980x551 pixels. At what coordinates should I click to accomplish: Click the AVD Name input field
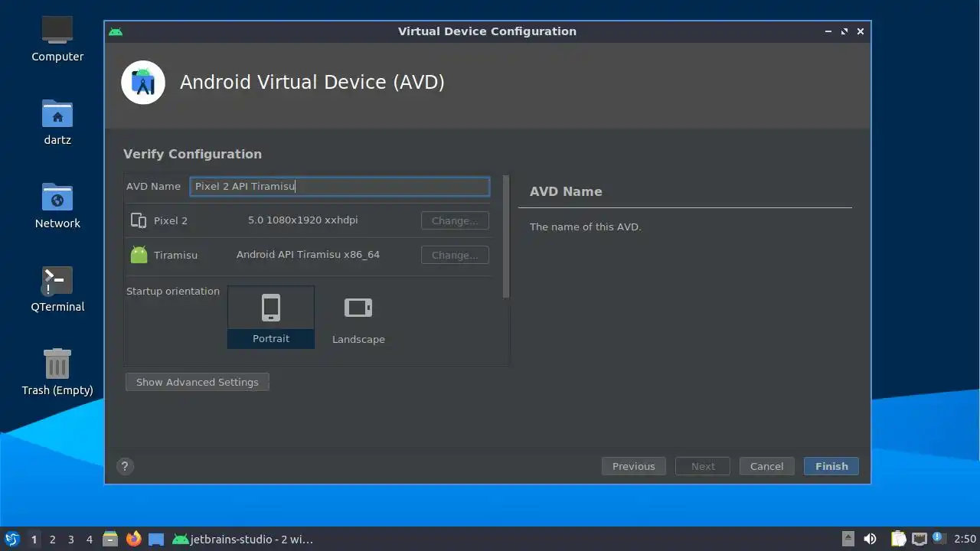(340, 186)
